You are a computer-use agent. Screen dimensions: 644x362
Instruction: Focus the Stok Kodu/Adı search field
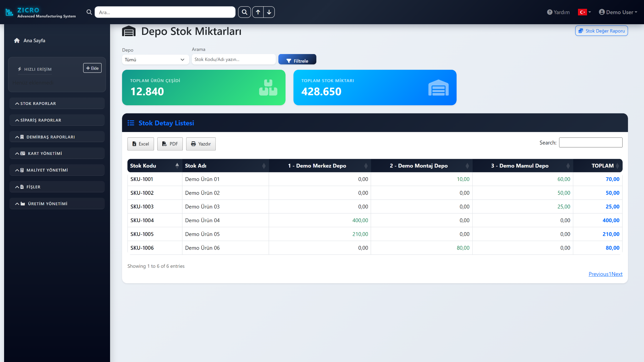234,59
